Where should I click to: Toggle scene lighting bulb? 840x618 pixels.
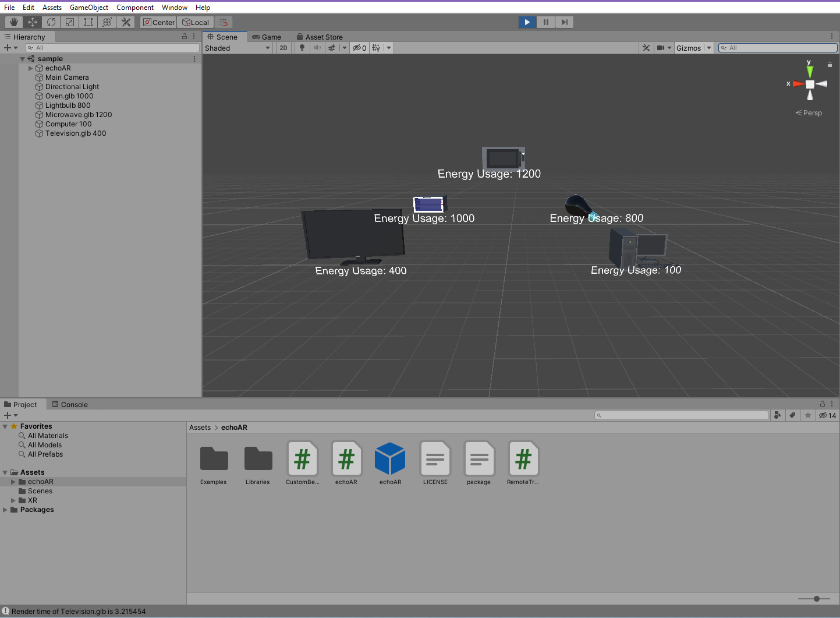point(302,48)
